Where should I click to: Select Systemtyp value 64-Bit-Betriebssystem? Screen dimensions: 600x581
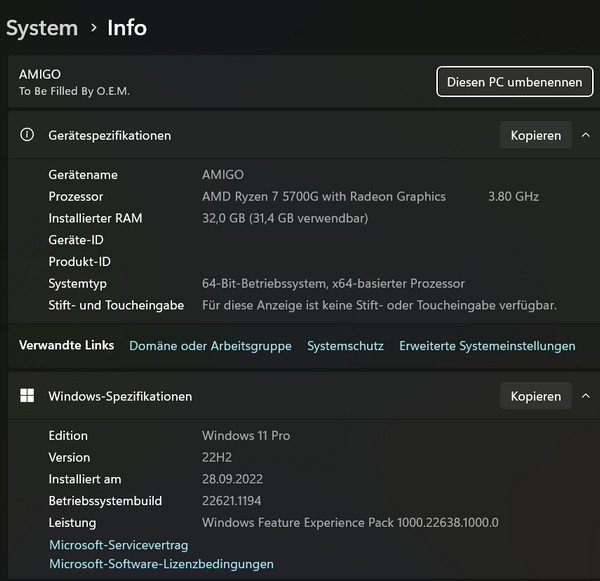tap(333, 284)
